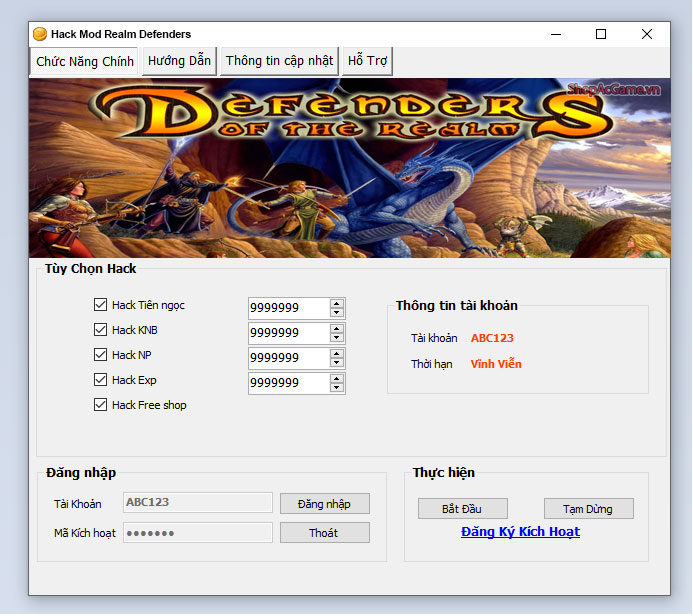Image resolution: width=693 pixels, height=616 pixels.
Task: Click the Đăng nhập button
Action: click(x=325, y=504)
